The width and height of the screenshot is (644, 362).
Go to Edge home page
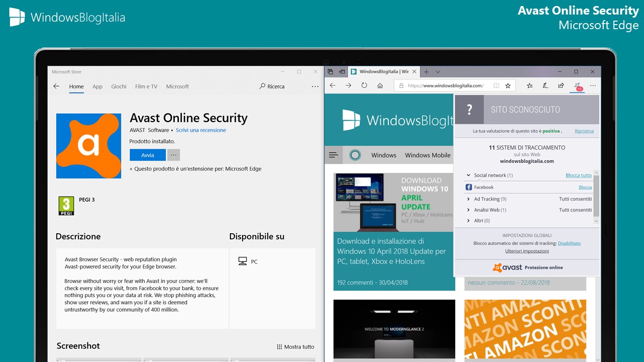[x=380, y=86]
